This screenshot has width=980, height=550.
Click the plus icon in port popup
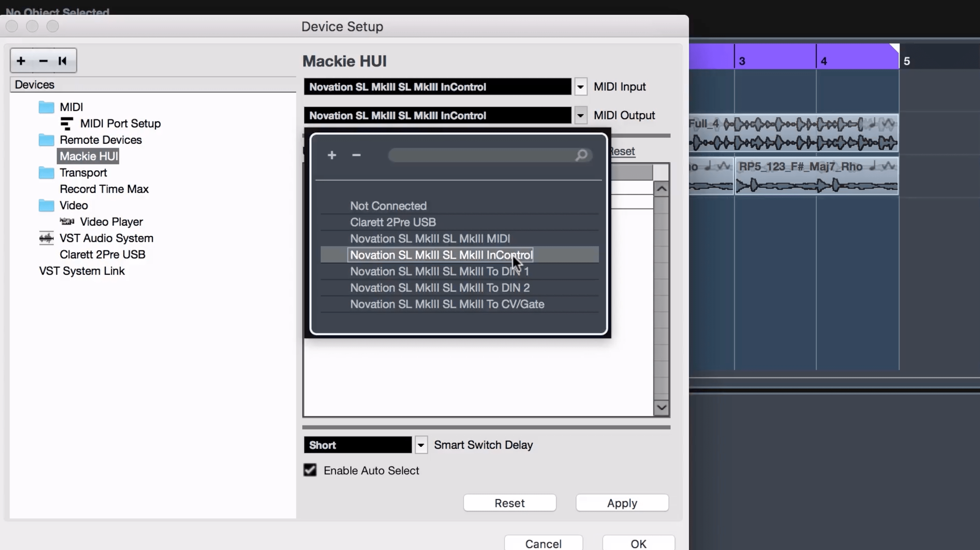coord(332,155)
